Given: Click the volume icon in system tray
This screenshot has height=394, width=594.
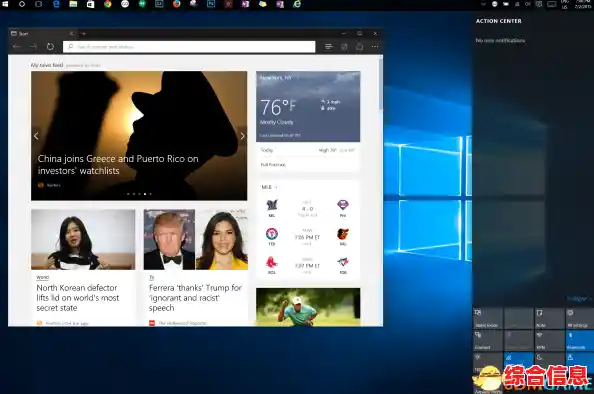Looking at the screenshot, I should click(528, 4).
